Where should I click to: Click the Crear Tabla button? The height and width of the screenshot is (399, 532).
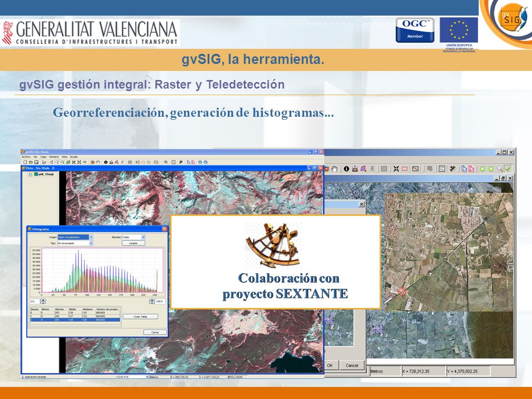click(140, 317)
